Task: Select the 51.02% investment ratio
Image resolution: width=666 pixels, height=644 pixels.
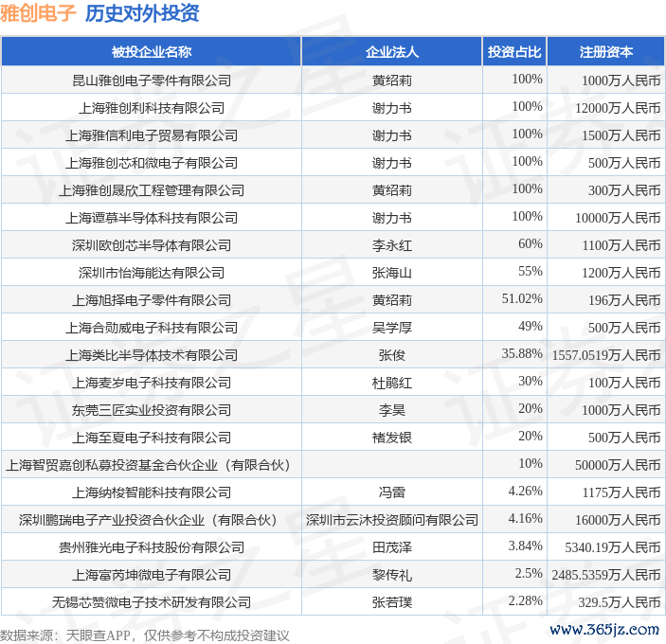Action: (522, 298)
